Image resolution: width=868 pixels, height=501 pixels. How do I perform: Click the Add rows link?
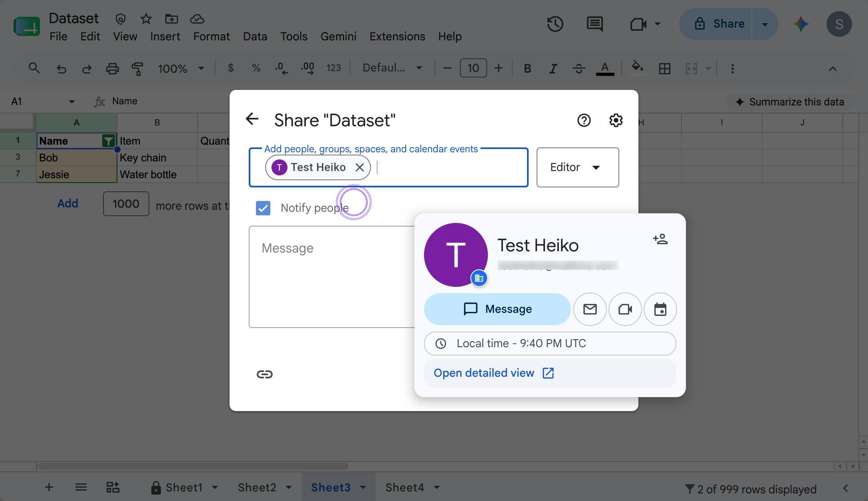point(67,203)
